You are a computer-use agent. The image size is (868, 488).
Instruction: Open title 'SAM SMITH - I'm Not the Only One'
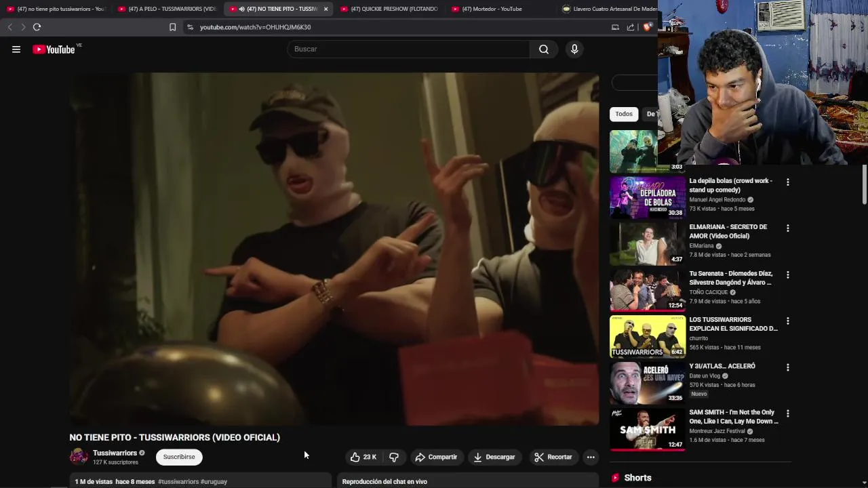734,417
